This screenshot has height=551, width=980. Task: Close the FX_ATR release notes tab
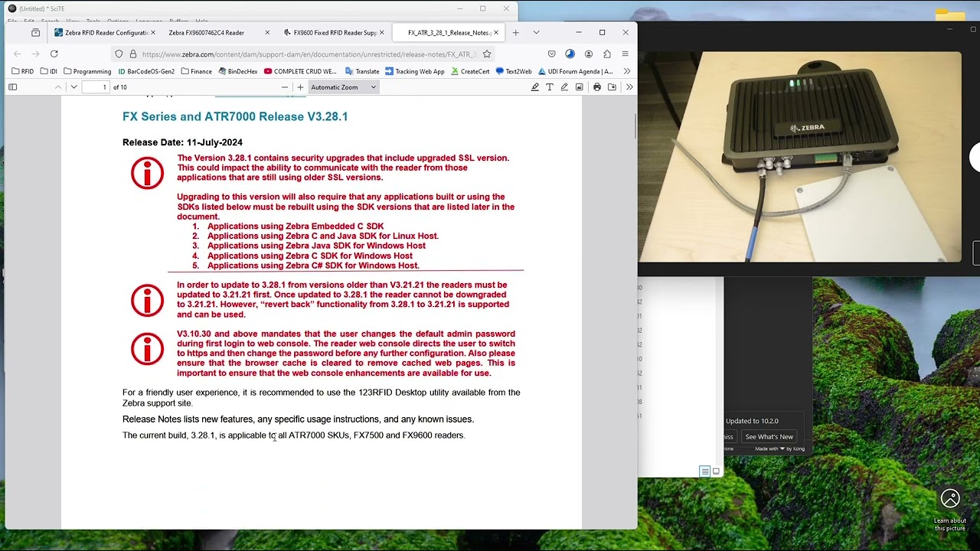496,33
